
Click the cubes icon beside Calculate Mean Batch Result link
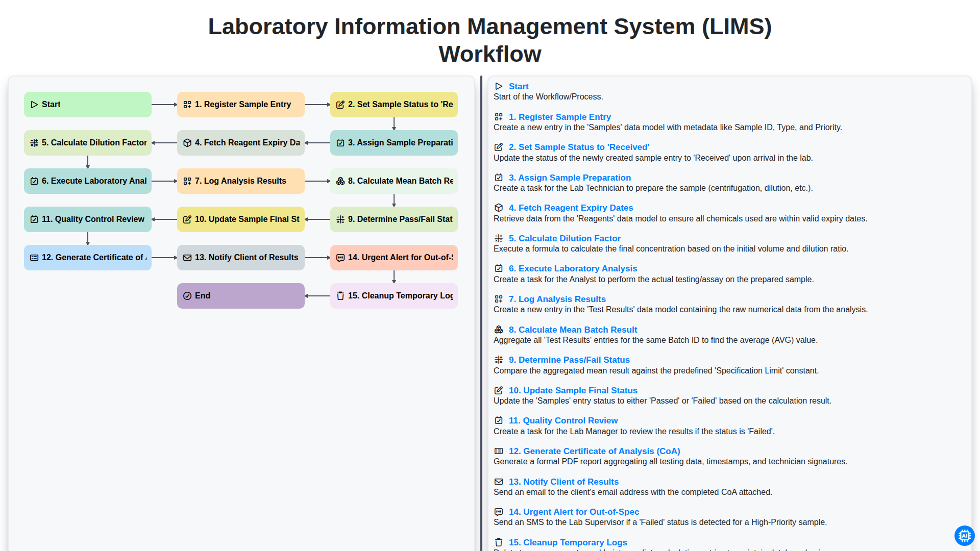[x=499, y=330]
